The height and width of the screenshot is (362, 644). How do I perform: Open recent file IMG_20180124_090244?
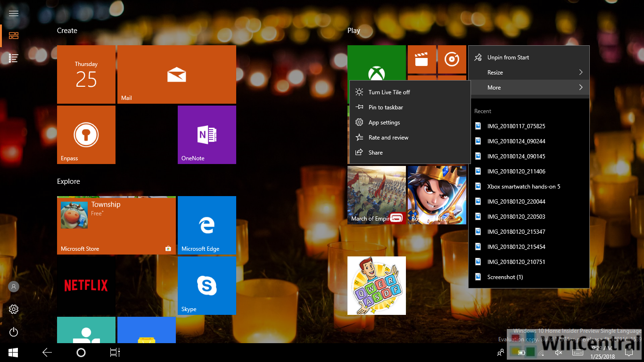pyautogui.click(x=529, y=141)
